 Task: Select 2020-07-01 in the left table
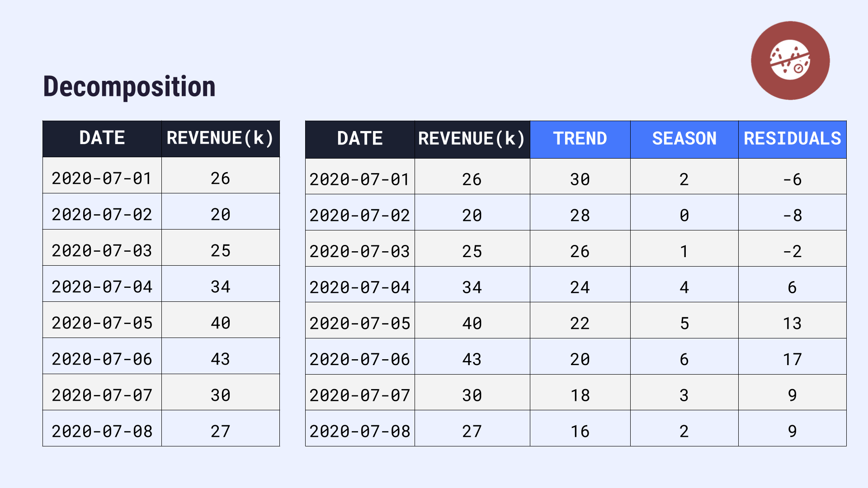point(102,178)
